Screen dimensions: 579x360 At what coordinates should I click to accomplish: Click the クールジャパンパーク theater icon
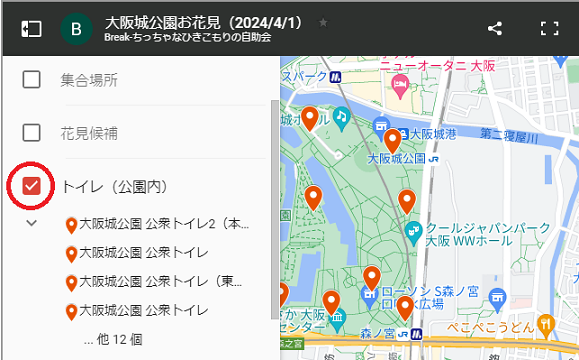pyautogui.click(x=414, y=232)
